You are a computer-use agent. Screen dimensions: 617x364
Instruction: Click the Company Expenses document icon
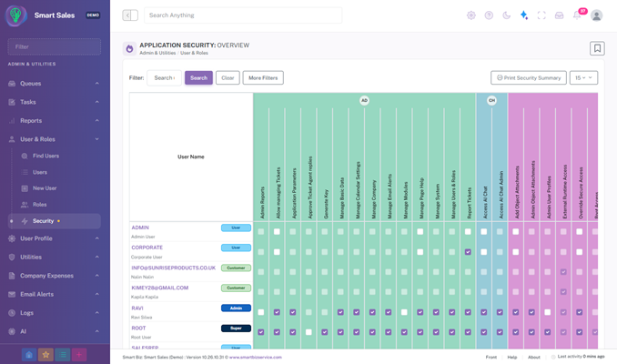[12, 276]
